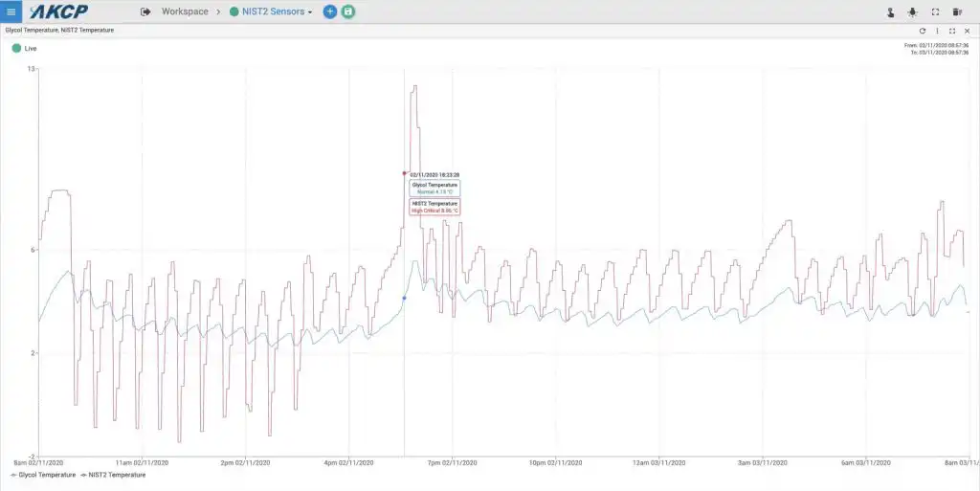This screenshot has height=491, width=980.
Task: Click the trash delete workspace icon
Action: pos(957,11)
